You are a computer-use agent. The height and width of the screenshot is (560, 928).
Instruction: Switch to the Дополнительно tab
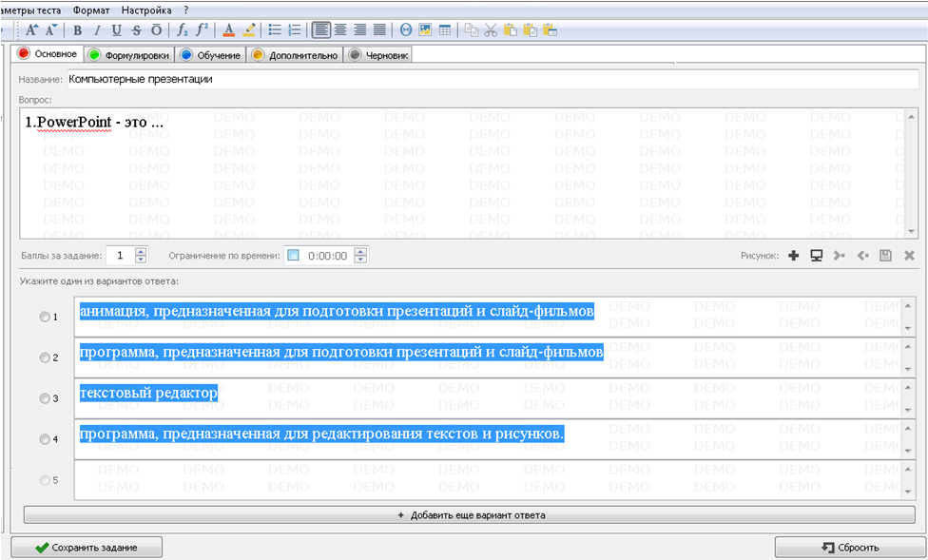[295, 55]
